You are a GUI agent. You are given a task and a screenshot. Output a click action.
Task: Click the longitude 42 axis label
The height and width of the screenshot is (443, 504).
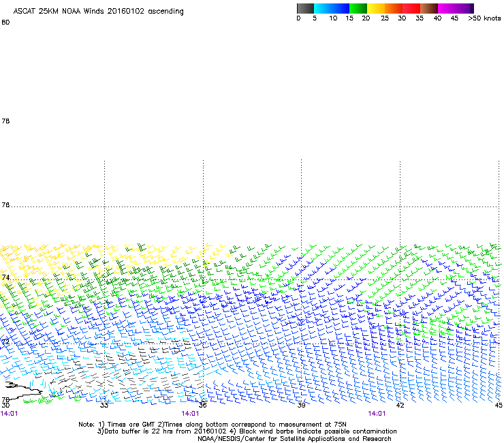(400, 406)
